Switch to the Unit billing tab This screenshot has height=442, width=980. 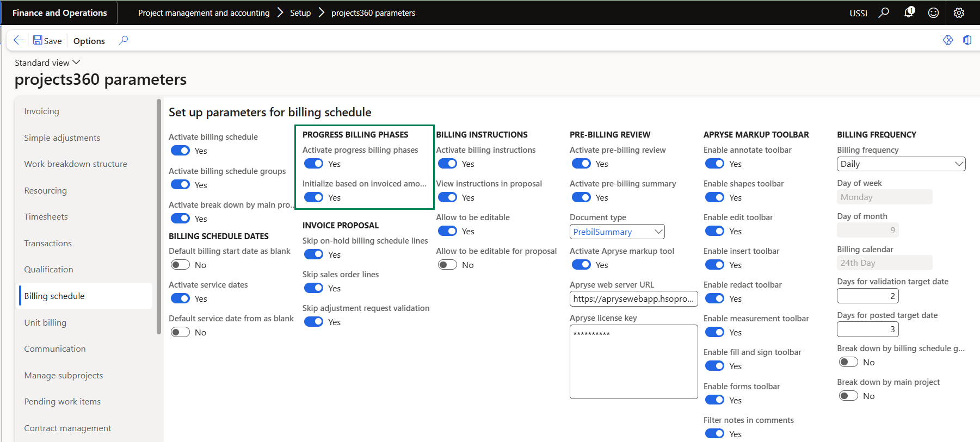coord(45,322)
